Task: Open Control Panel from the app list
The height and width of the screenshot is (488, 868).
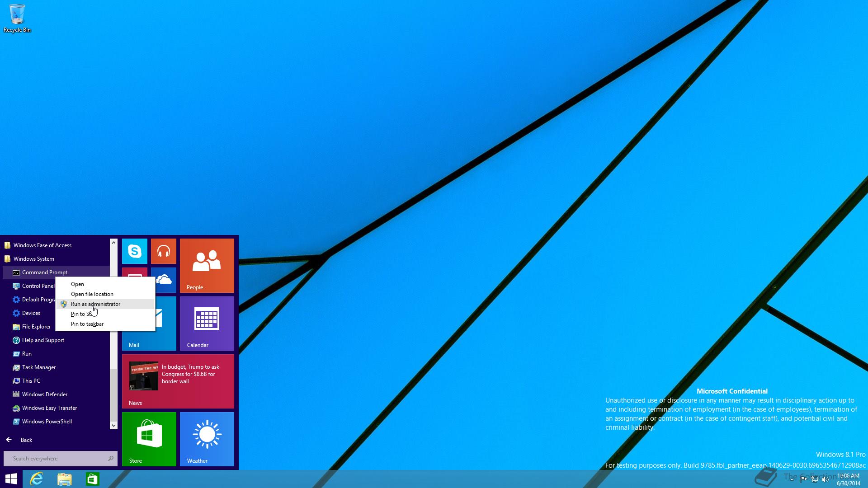Action: tap(33, 286)
